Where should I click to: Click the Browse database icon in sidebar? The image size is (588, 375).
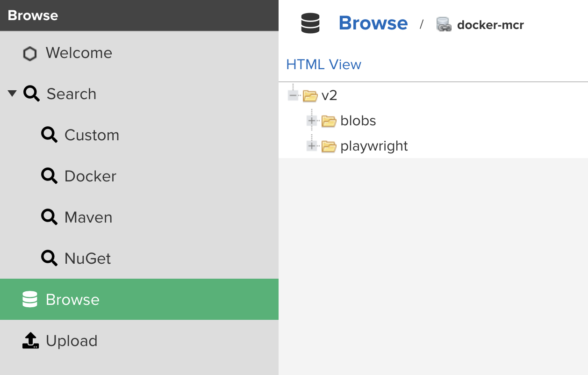[x=30, y=299]
